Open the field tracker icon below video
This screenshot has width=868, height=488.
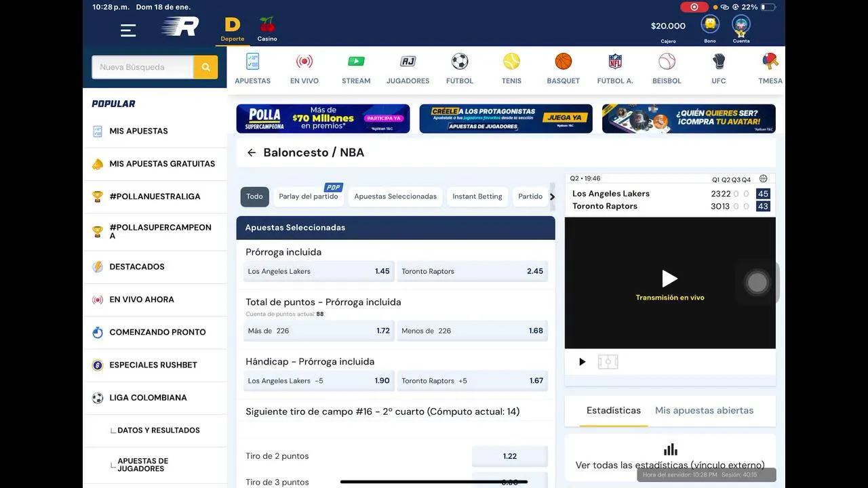point(608,362)
